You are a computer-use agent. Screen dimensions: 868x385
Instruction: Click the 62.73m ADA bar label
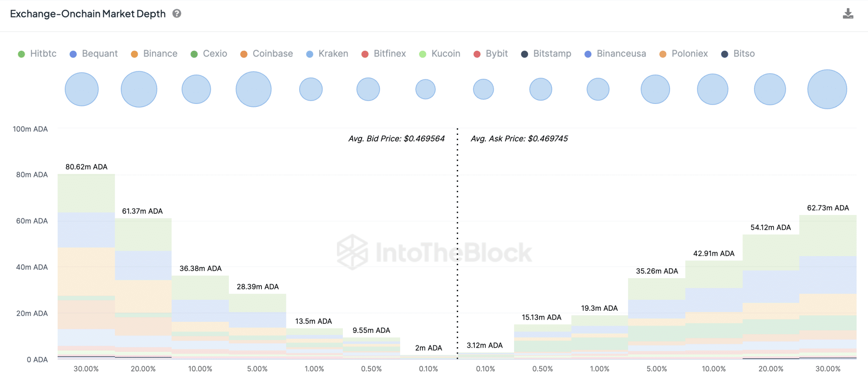pos(828,208)
